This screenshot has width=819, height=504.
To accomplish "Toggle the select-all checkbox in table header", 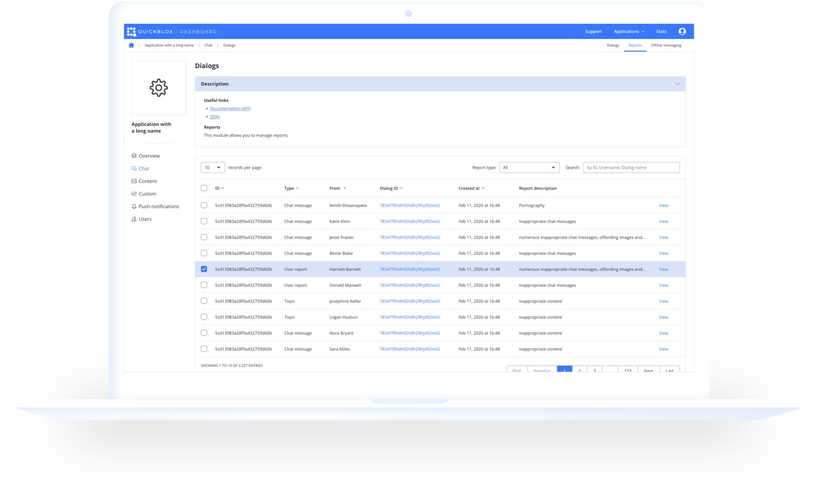I will click(x=204, y=188).
